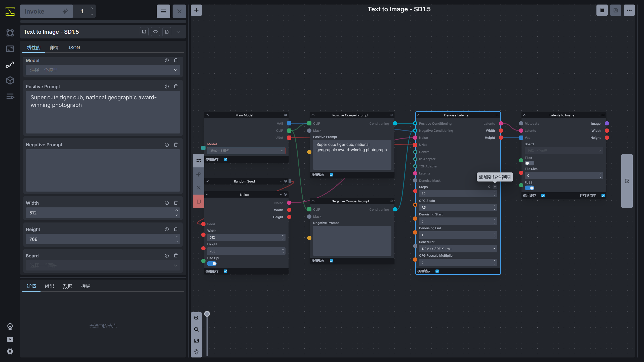The image size is (644, 362).
Task: Switch to the 输出 tab
Action: 49,286
